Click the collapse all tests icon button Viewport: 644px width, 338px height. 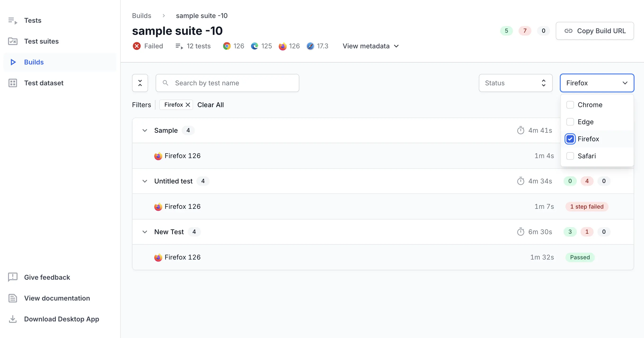(x=140, y=83)
